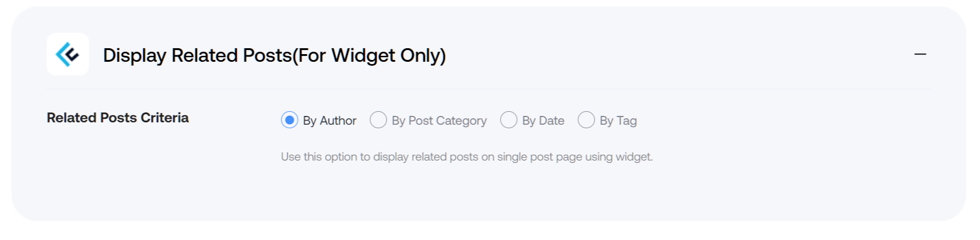The height and width of the screenshot is (240, 980).
Task: Click the "By Author" option label text
Action: point(330,121)
